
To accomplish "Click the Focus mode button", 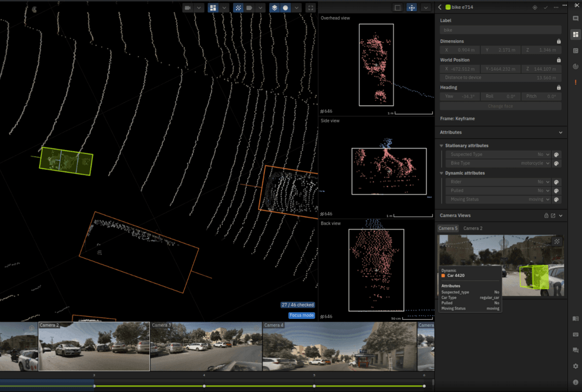I will pyautogui.click(x=302, y=315).
